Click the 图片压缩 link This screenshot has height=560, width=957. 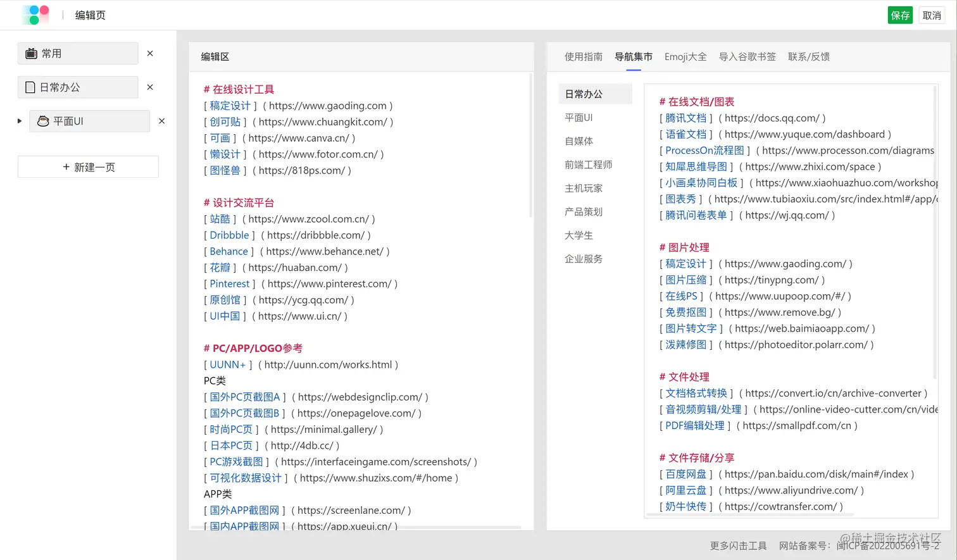(686, 280)
